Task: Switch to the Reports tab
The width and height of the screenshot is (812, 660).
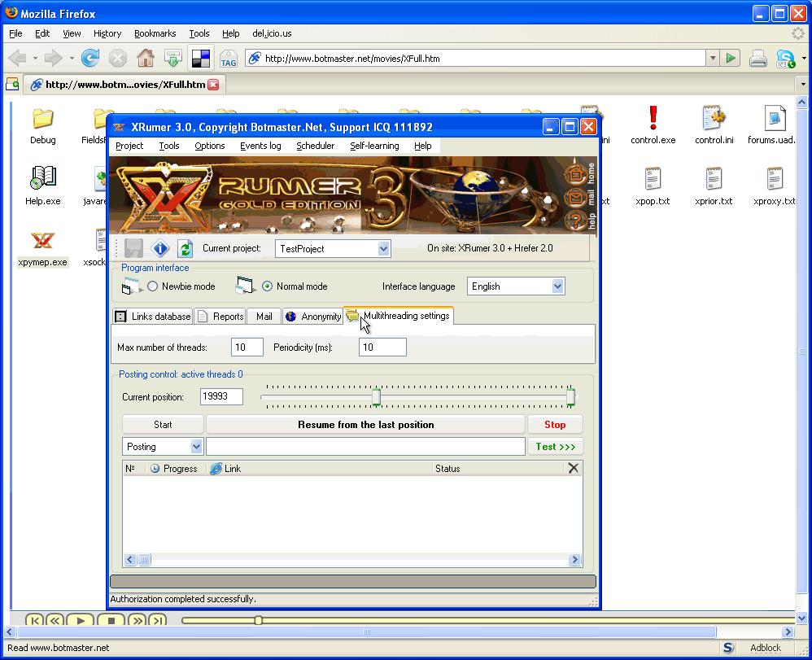Action: coord(220,317)
